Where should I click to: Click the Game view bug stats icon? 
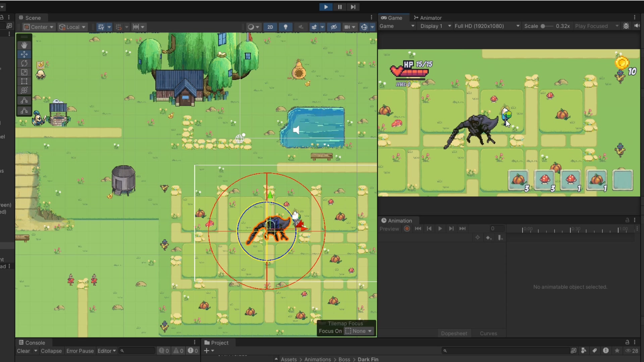click(626, 26)
